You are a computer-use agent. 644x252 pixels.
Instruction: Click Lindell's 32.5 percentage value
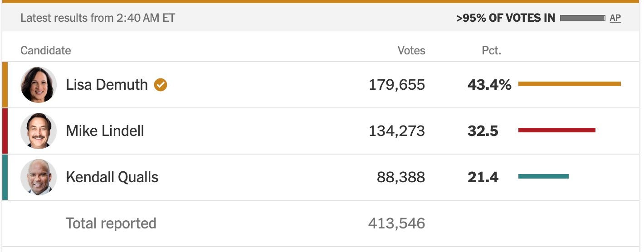[x=483, y=131]
